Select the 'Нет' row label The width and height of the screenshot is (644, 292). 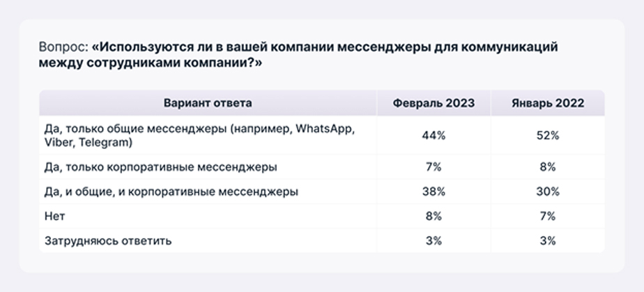[x=54, y=217]
